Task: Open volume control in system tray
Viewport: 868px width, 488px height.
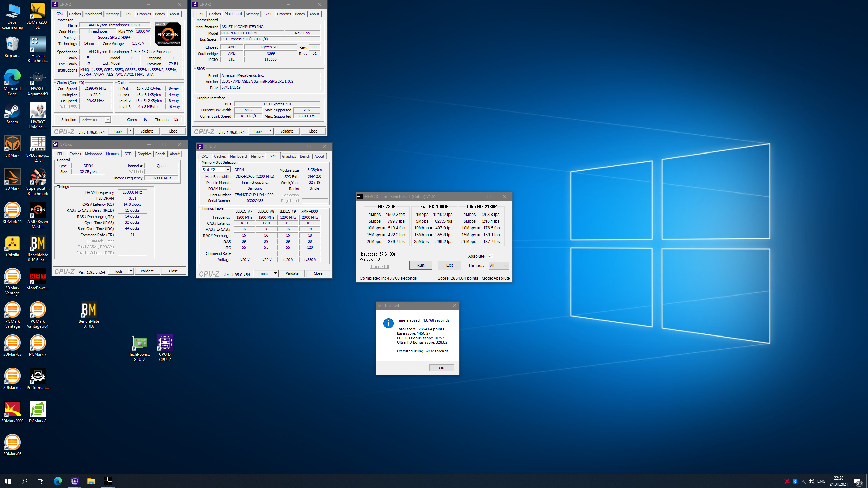Action: pyautogui.click(x=811, y=481)
